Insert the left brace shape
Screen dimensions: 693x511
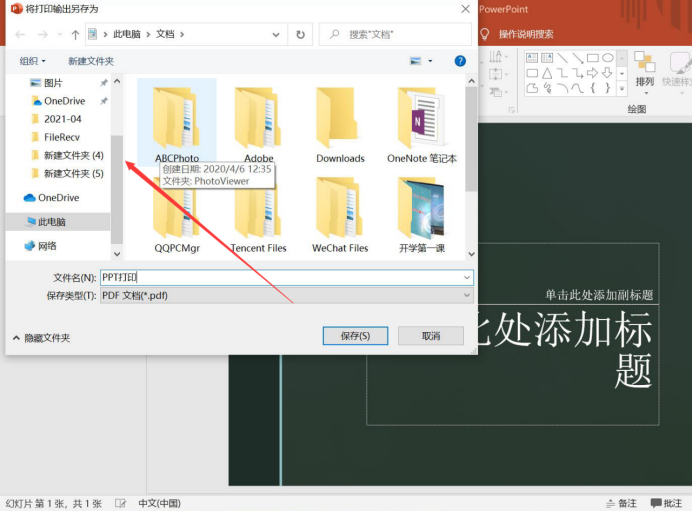[593, 88]
